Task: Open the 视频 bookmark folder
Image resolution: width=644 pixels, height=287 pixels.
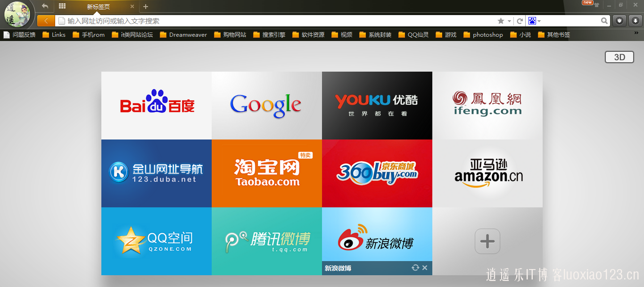Action: tap(342, 34)
